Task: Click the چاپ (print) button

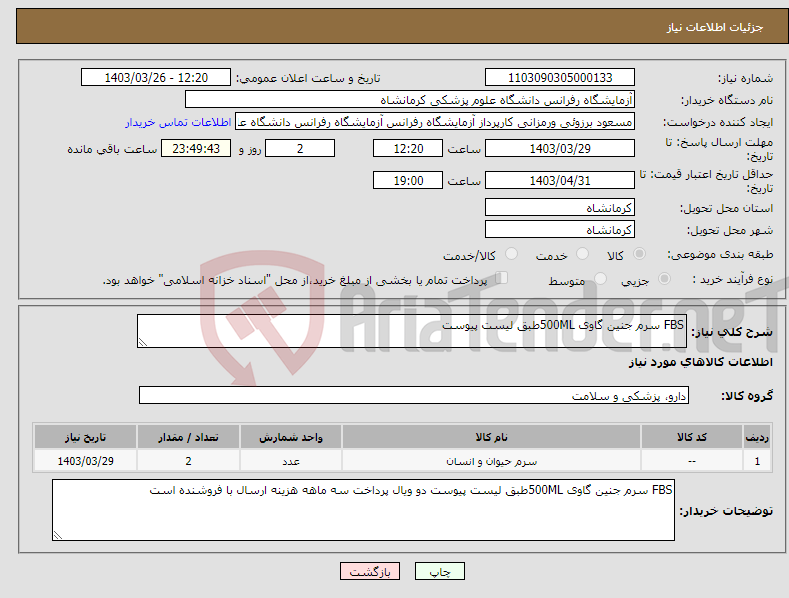Action: pyautogui.click(x=439, y=571)
